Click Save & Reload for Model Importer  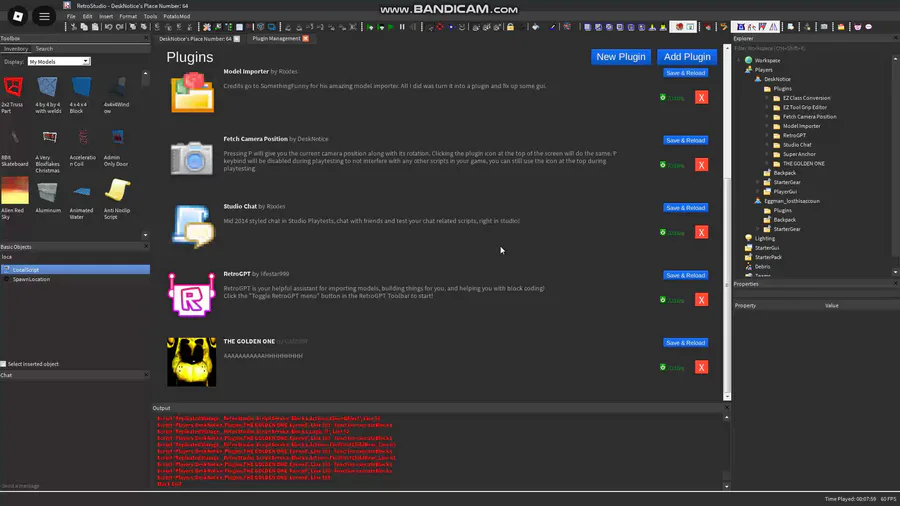(x=685, y=73)
